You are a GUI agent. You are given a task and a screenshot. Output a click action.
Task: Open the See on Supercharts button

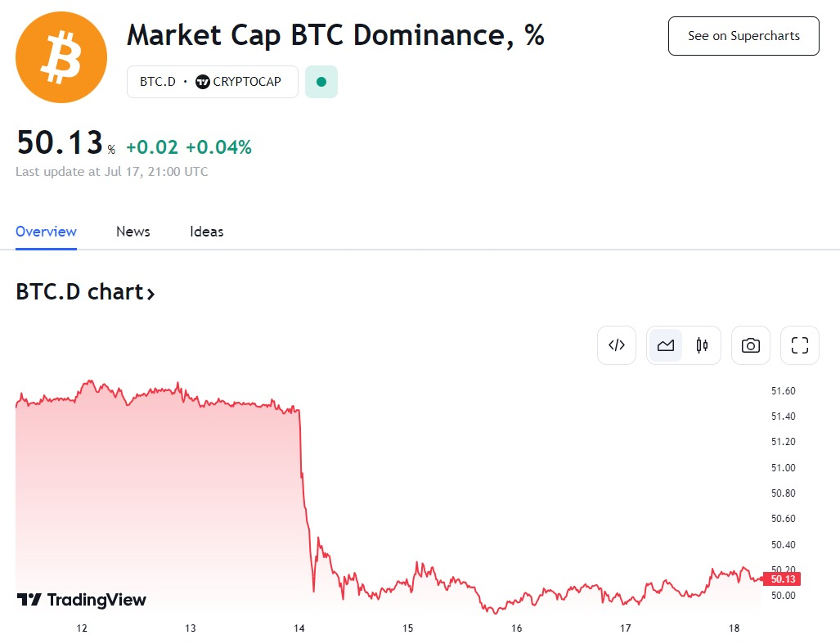743,36
